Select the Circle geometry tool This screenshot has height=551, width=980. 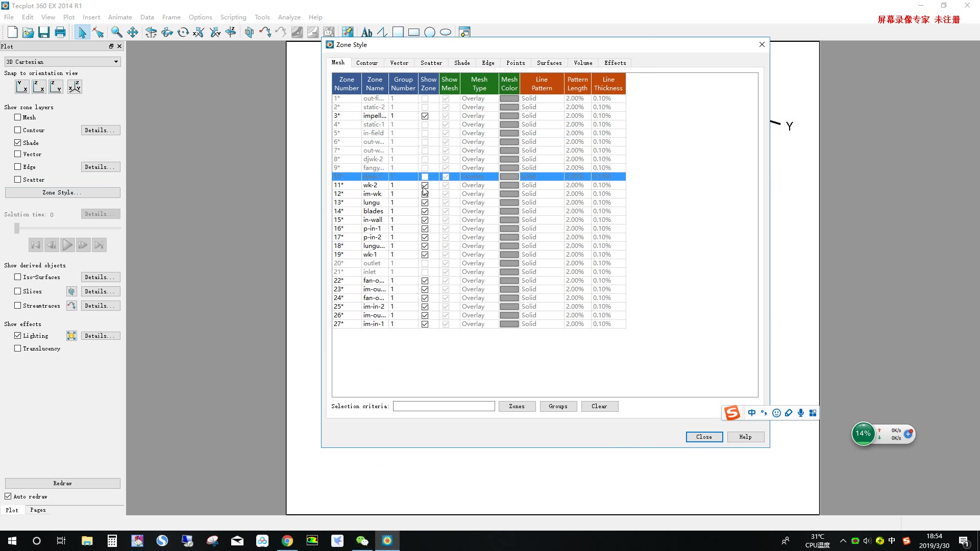(430, 33)
